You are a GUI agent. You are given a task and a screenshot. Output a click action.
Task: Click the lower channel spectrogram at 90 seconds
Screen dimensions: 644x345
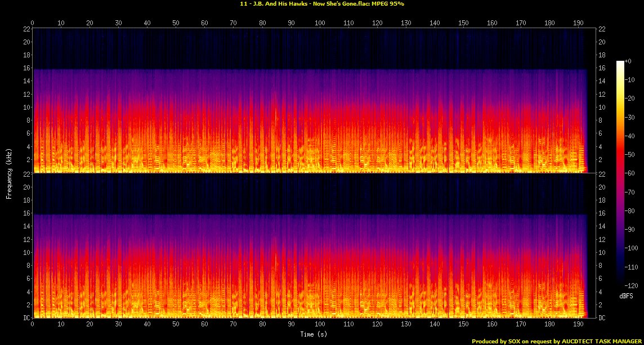coord(291,259)
